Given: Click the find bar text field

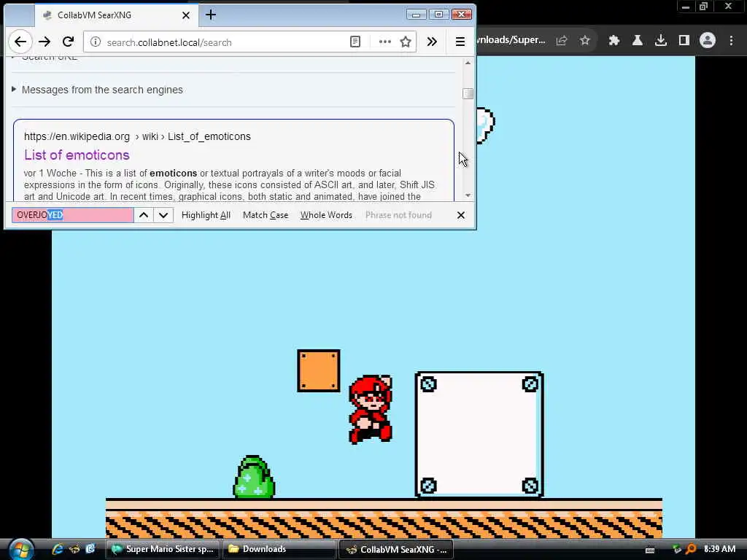Looking at the screenshot, I should click(72, 215).
